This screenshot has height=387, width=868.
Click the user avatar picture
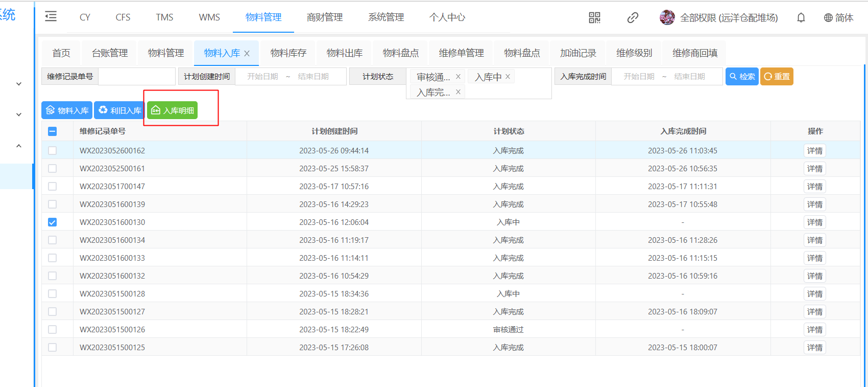pos(667,17)
